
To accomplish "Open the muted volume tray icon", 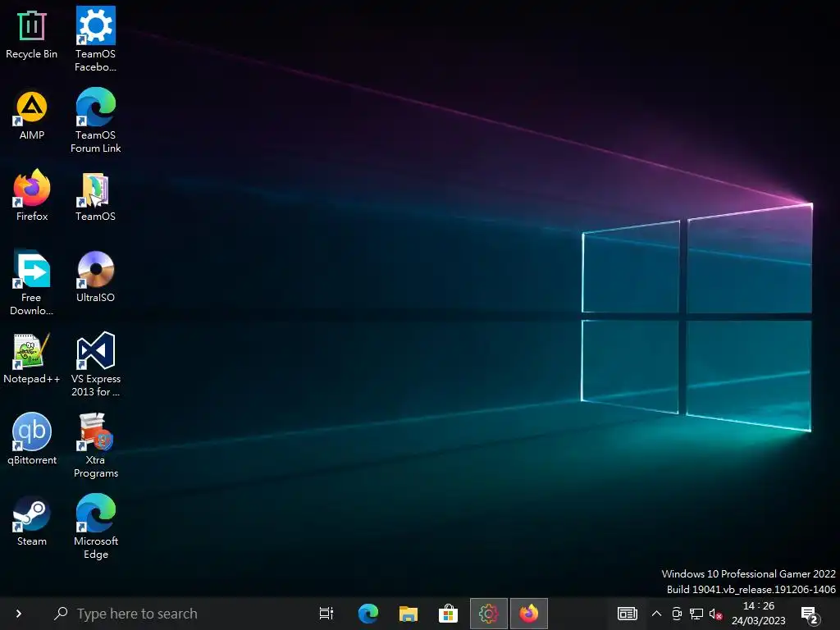I will pyautogui.click(x=715, y=614).
